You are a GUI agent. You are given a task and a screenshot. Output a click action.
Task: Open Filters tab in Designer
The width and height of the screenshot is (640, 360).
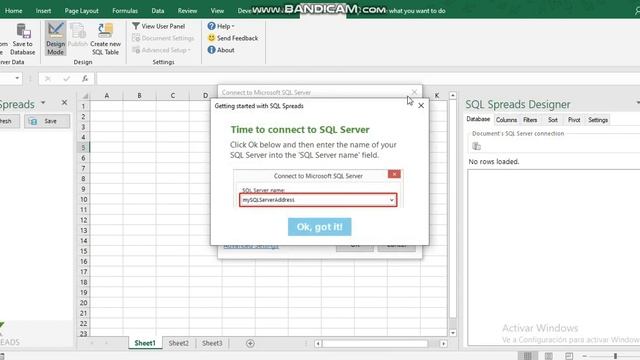530,120
